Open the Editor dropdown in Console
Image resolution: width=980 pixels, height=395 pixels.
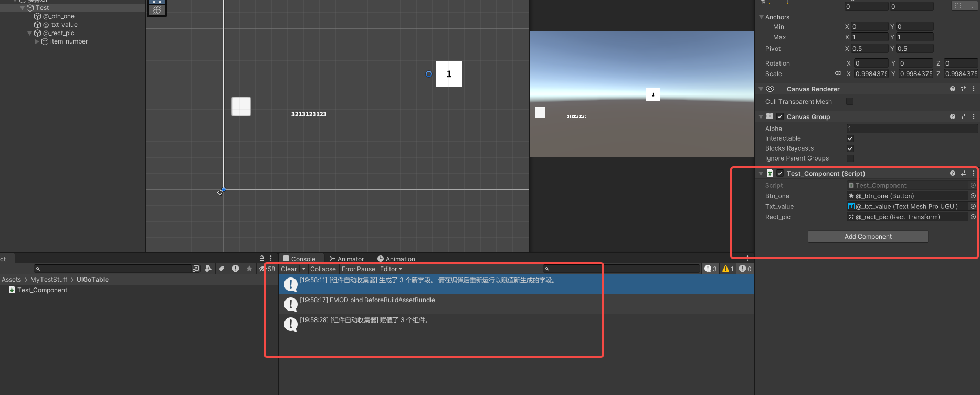pyautogui.click(x=391, y=269)
